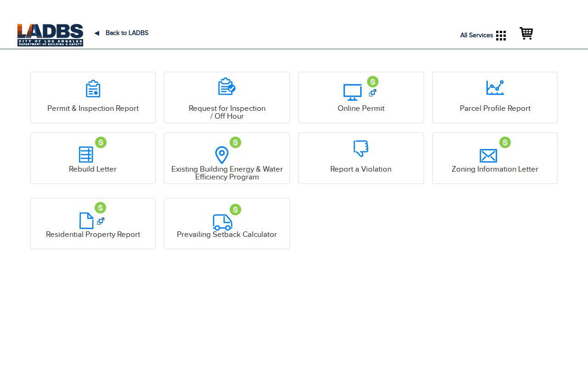Open the Permit & Inspection Report label

pos(93,109)
